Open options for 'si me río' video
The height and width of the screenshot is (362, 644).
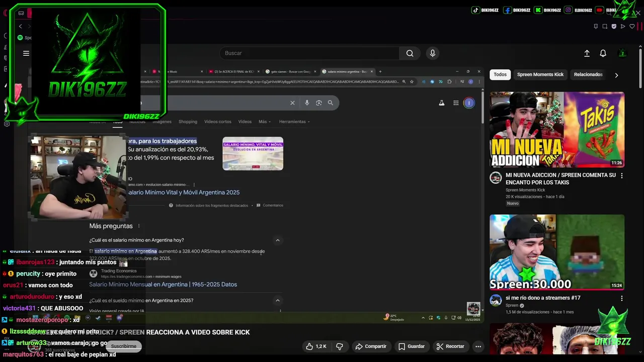(622, 298)
